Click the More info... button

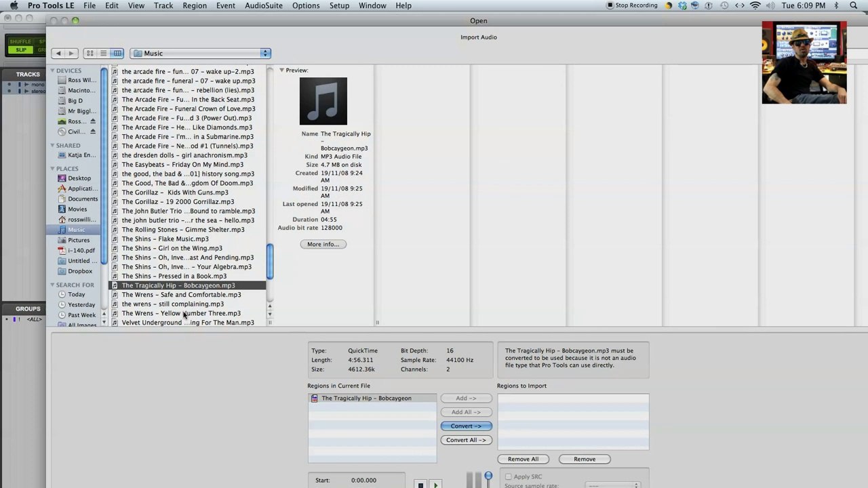(323, 244)
